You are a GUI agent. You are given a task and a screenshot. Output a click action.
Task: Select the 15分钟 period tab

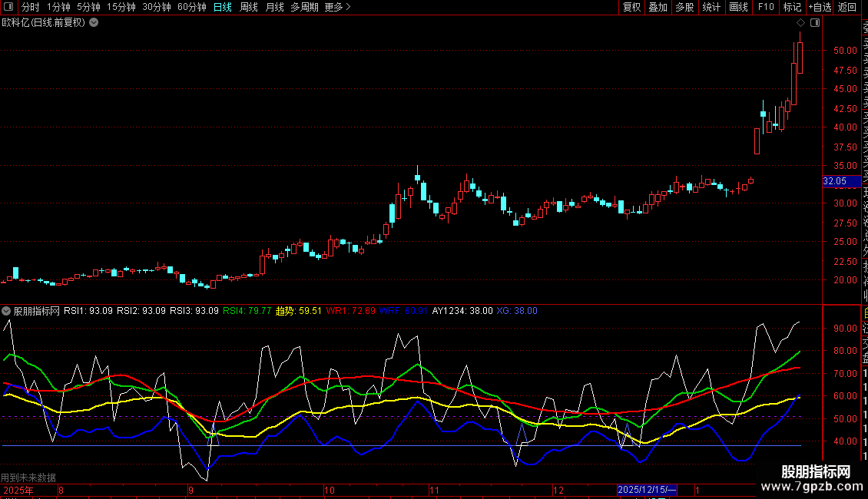click(x=121, y=7)
